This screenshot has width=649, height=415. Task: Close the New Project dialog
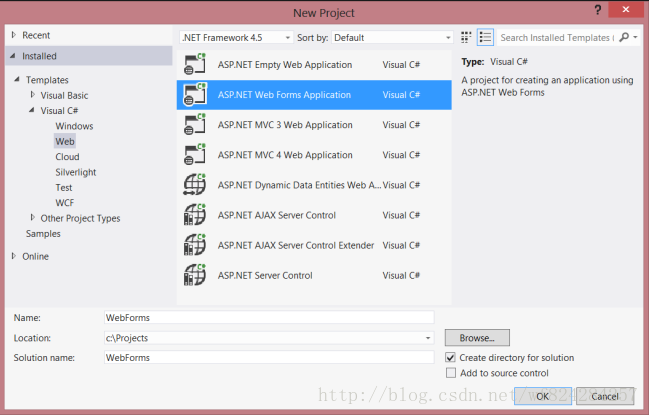point(625,9)
